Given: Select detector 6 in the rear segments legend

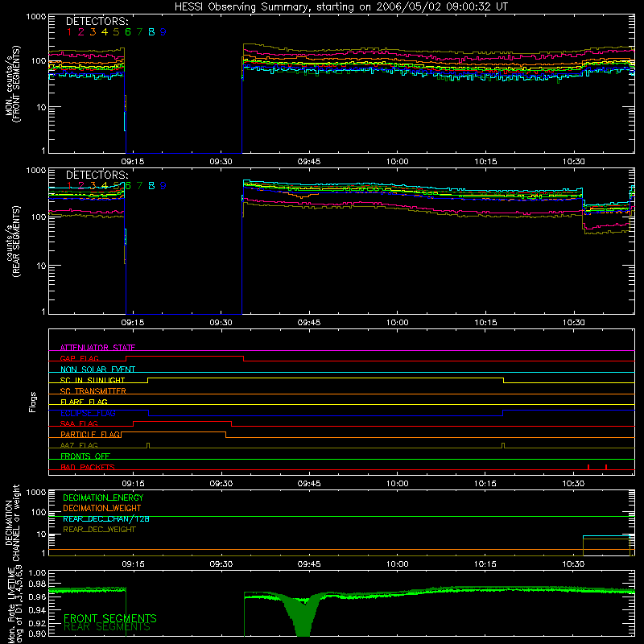Looking at the screenshot, I should click(128, 186).
